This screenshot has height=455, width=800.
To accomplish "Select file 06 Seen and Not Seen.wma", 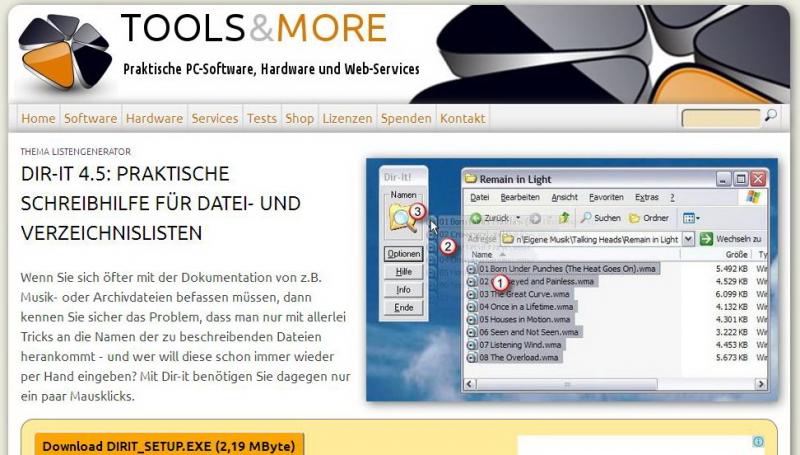I will 529,332.
